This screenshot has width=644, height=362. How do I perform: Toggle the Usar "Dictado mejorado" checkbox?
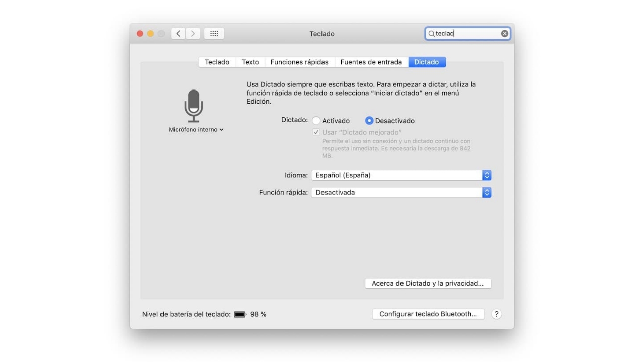tap(316, 132)
